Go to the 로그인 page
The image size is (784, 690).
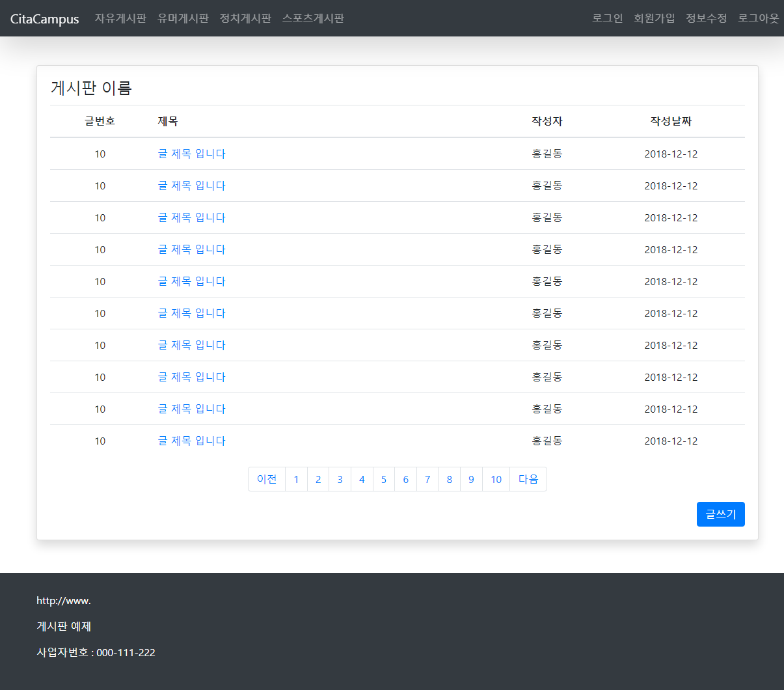pyautogui.click(x=607, y=18)
